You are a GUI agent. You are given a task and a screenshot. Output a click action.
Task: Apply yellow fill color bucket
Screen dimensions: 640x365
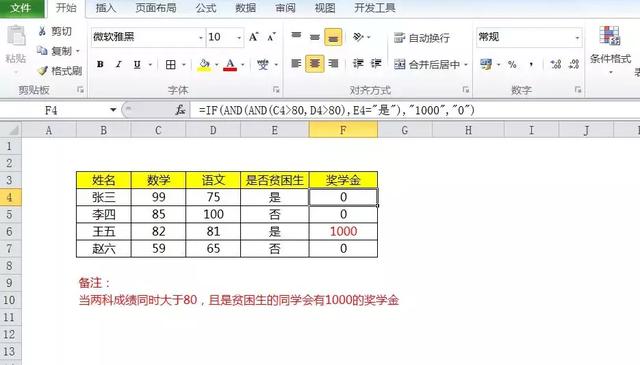point(204,64)
